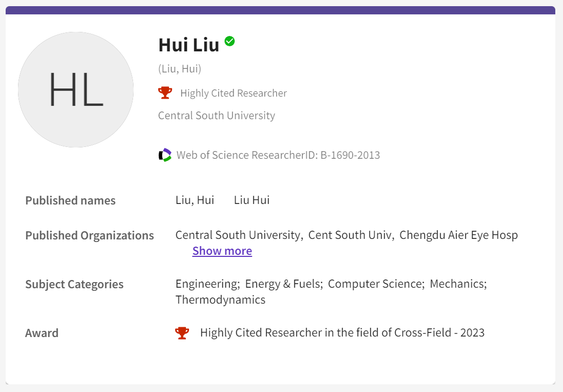The height and width of the screenshot is (392, 563).
Task: Click the Thermodynamics subject category
Action: click(x=220, y=300)
